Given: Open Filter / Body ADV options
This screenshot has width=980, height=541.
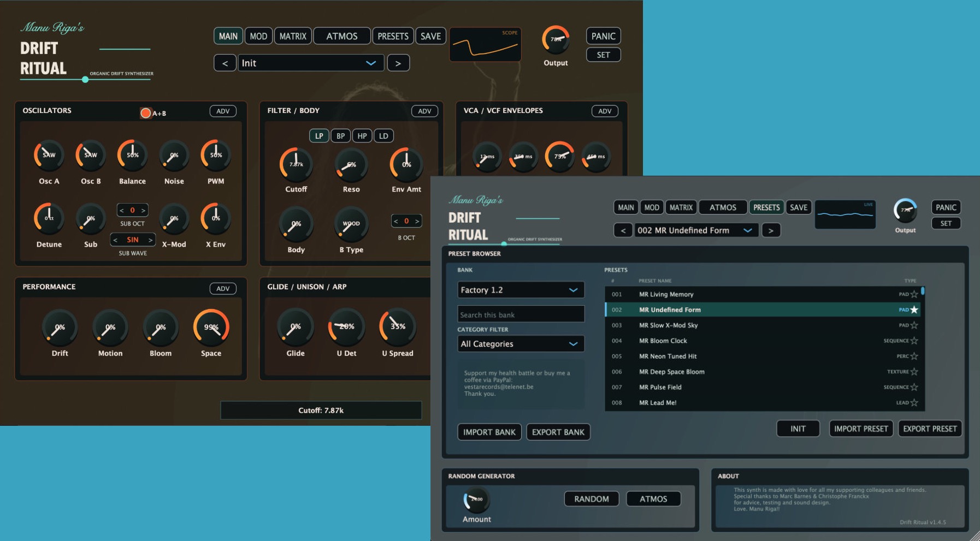Looking at the screenshot, I should (424, 111).
